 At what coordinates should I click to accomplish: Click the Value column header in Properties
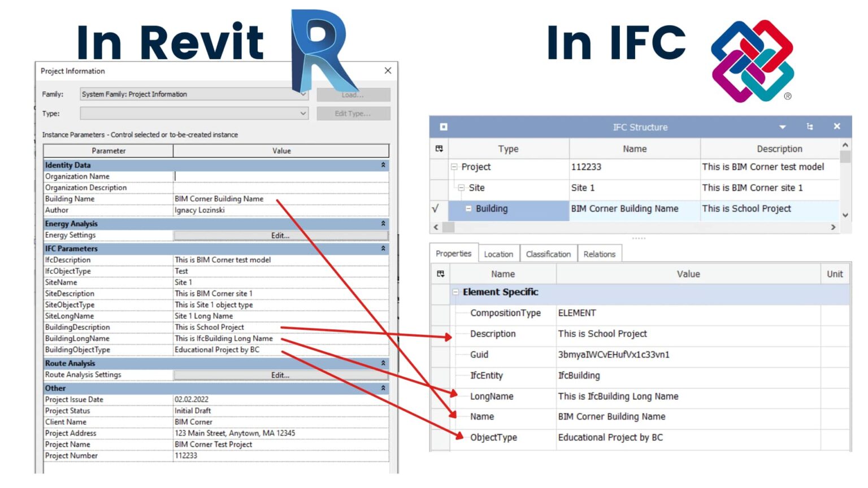coord(688,274)
